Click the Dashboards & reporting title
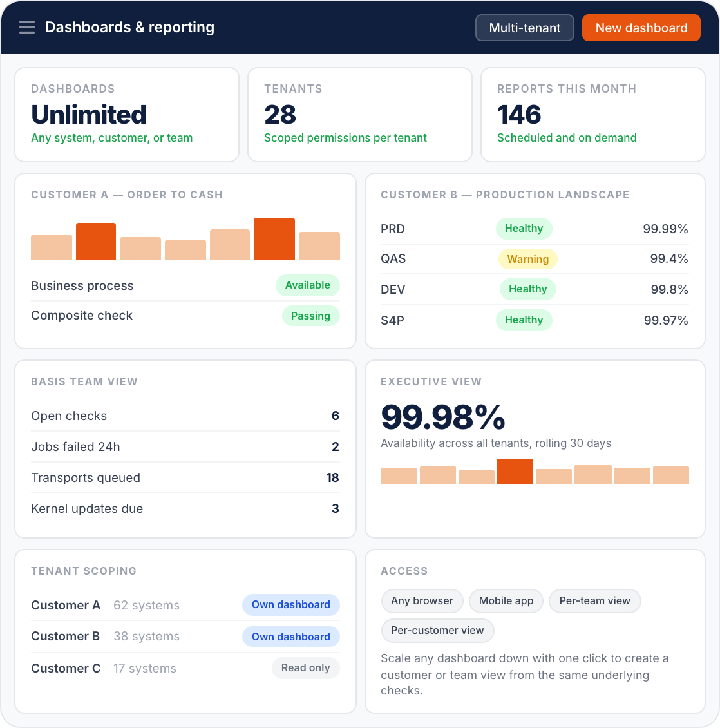 pos(130,28)
